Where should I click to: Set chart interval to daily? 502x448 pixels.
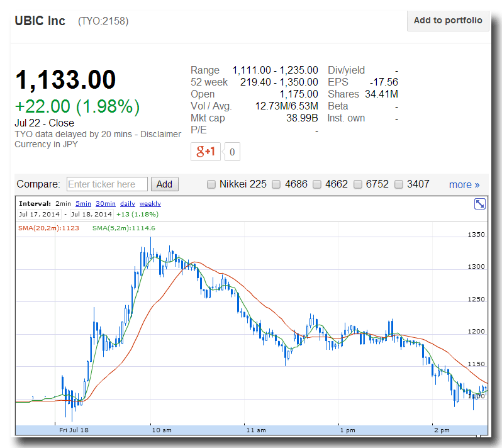coord(128,204)
